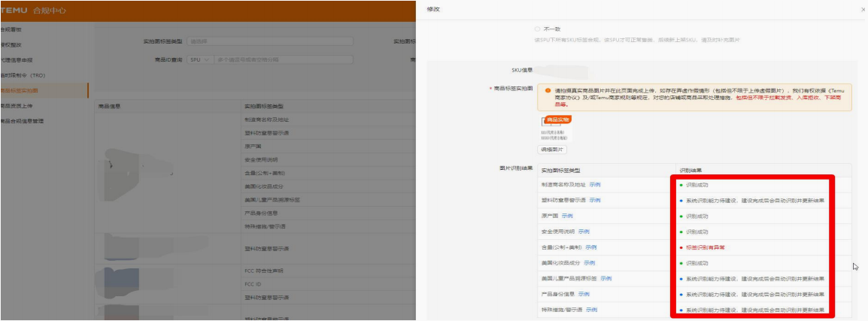The height and width of the screenshot is (321, 868).
Task: Click the pending result text for 产品身份信息
Action: click(x=754, y=295)
